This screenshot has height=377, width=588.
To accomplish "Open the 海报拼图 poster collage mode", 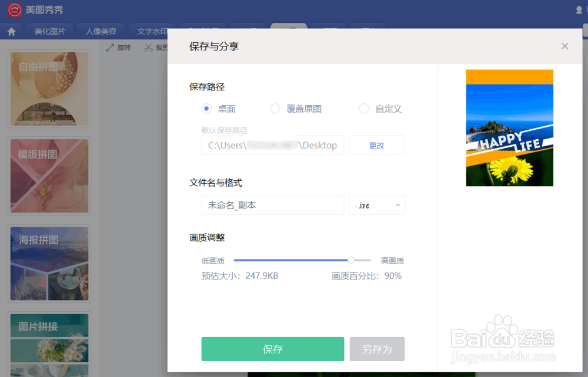I will pyautogui.click(x=49, y=262).
